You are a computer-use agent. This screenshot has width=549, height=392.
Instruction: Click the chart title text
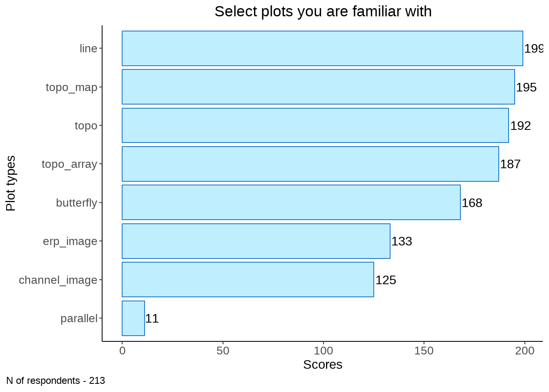tap(323, 11)
